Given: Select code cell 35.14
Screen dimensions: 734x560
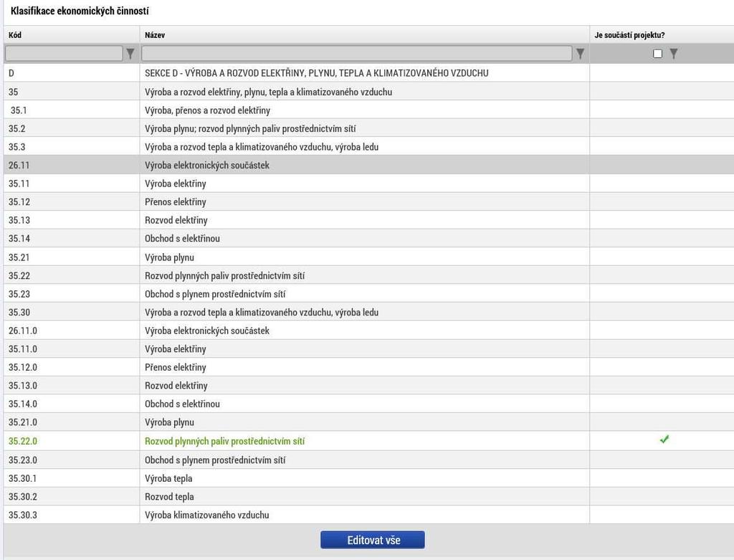Looking at the screenshot, I should [19, 238].
